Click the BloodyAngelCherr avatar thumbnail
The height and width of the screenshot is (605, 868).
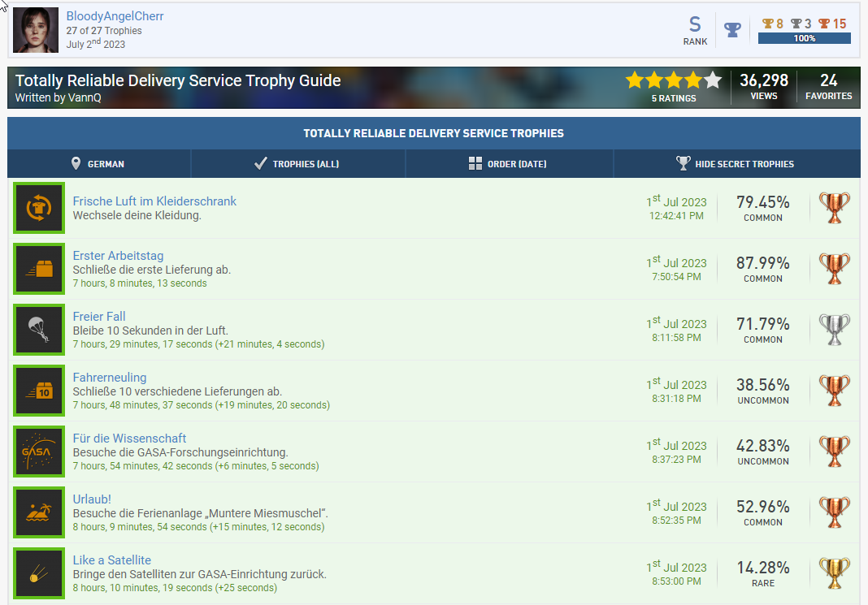(x=37, y=30)
